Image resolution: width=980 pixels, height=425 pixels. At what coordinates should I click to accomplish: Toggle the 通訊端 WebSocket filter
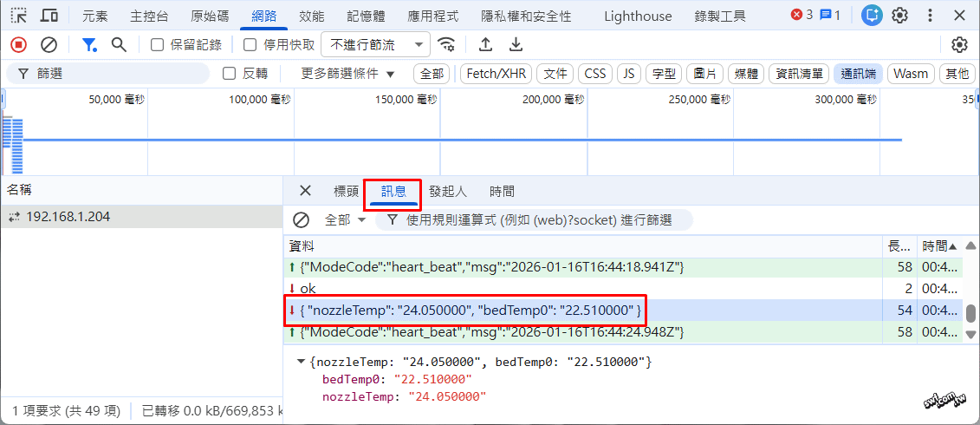[858, 74]
